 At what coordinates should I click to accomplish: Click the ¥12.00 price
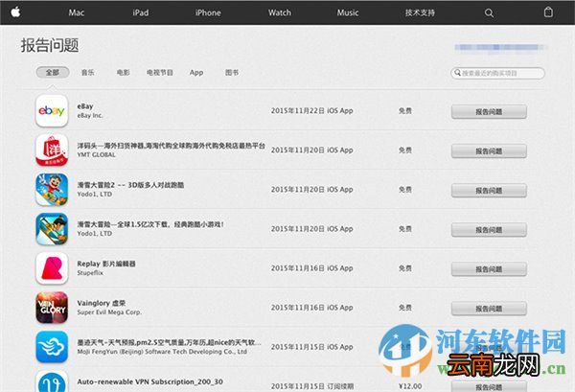click(410, 386)
